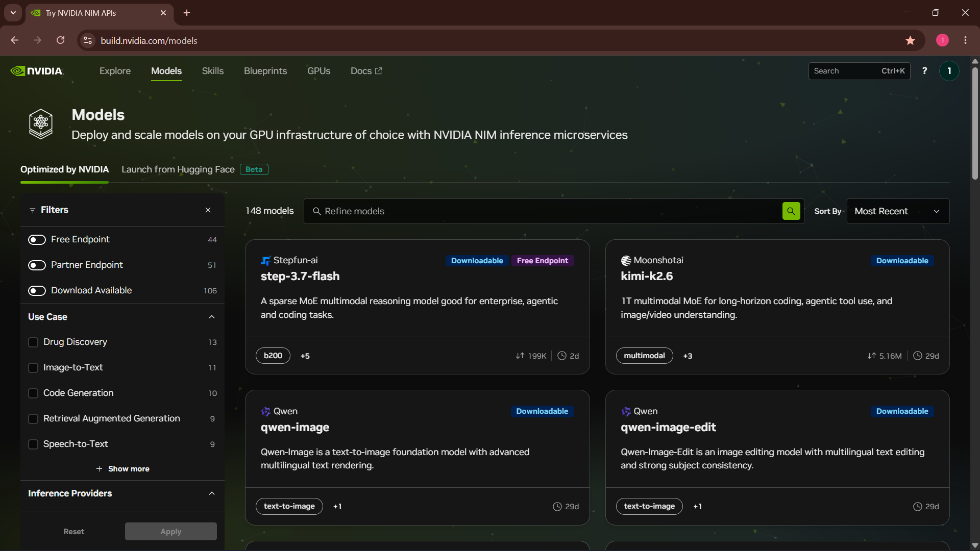This screenshot has width=980, height=551.
Task: Open the Blueprints nav item
Action: pyautogui.click(x=265, y=71)
